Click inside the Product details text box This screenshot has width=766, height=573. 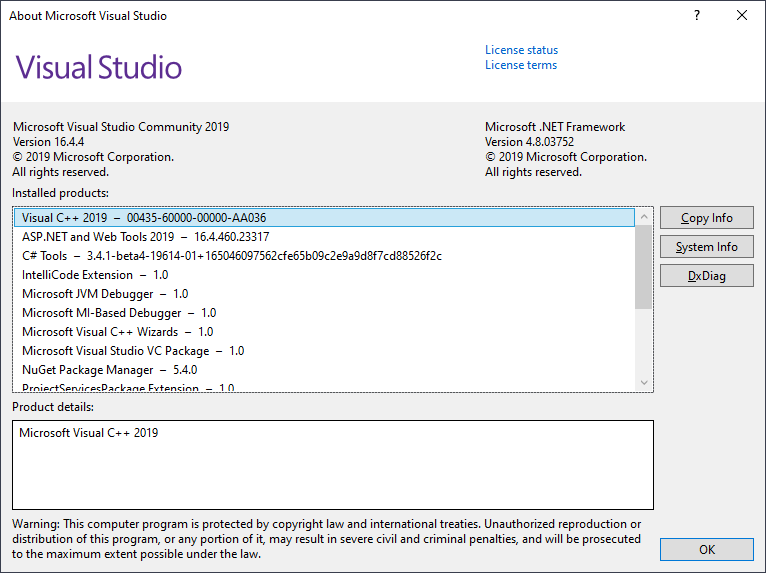(x=332, y=465)
